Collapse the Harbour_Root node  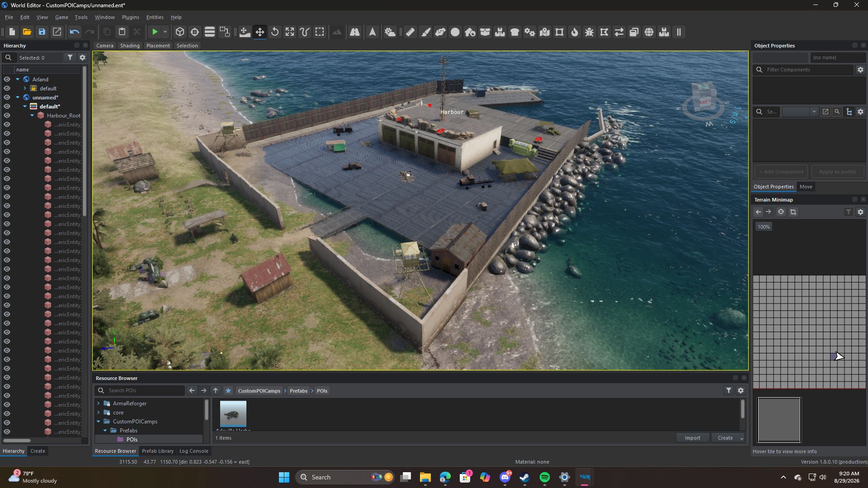coord(32,115)
